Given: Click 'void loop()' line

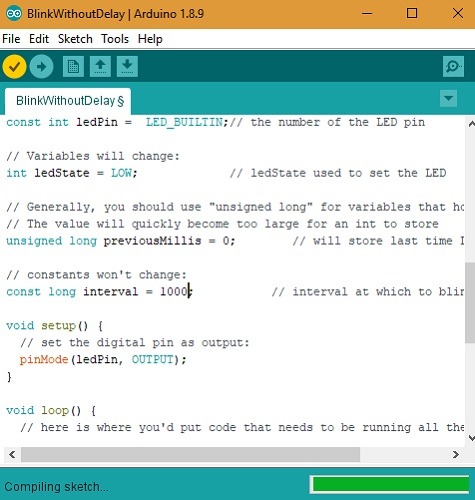Looking at the screenshot, I should pos(51,410).
